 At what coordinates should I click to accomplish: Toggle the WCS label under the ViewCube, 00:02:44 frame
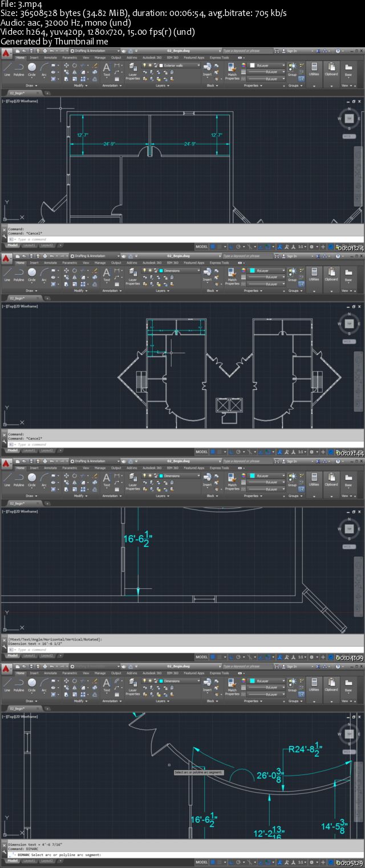pyautogui.click(x=348, y=341)
